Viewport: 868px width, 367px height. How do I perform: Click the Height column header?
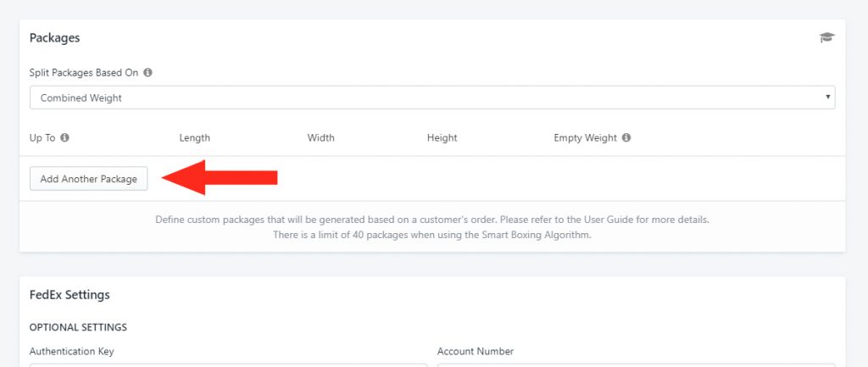pos(442,138)
